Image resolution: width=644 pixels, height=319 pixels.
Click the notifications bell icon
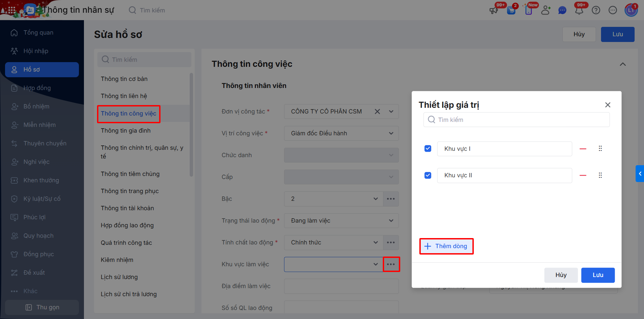click(x=579, y=10)
